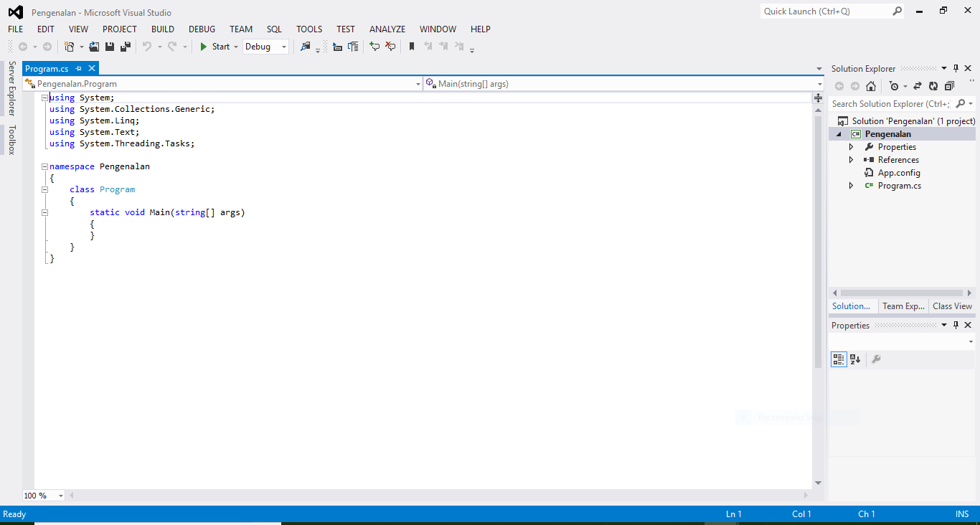Select the Undo icon in the toolbar
The width and height of the screenshot is (980, 525).
click(147, 46)
